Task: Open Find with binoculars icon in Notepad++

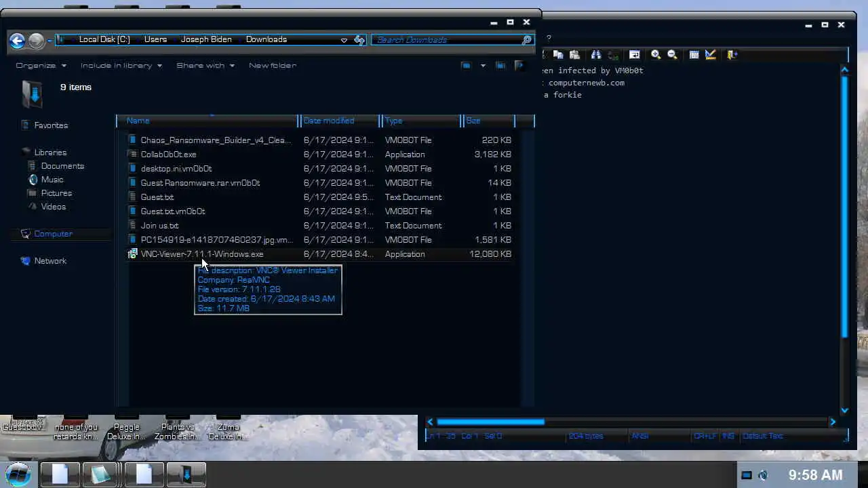Action: pos(596,55)
